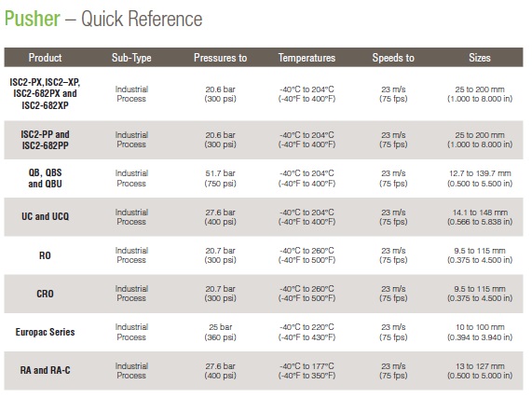The image size is (532, 398).
Task: Select the ISC2-PX, ISC2-XP product cell
Action: [45, 93]
